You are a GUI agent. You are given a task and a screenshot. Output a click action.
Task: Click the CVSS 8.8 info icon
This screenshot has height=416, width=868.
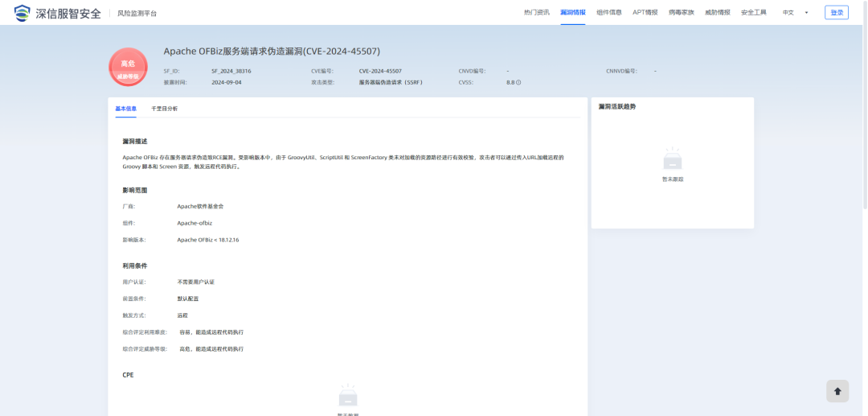(518, 83)
